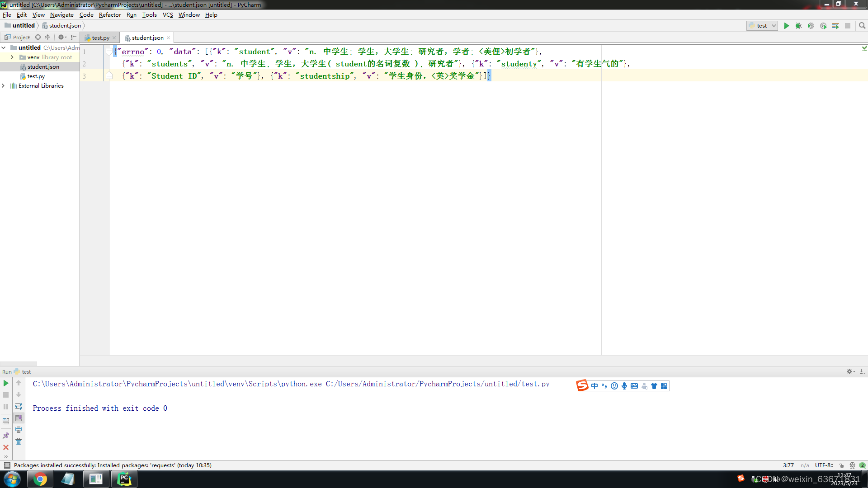Open the test run configuration dropdown
This screenshot has height=488, width=868.
click(762, 26)
